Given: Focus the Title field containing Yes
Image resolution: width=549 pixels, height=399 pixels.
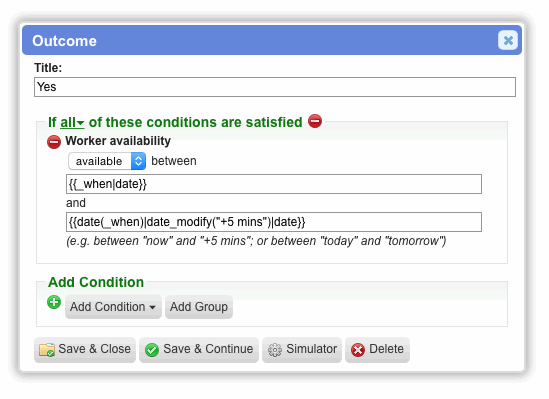Looking at the screenshot, I should (x=275, y=87).
